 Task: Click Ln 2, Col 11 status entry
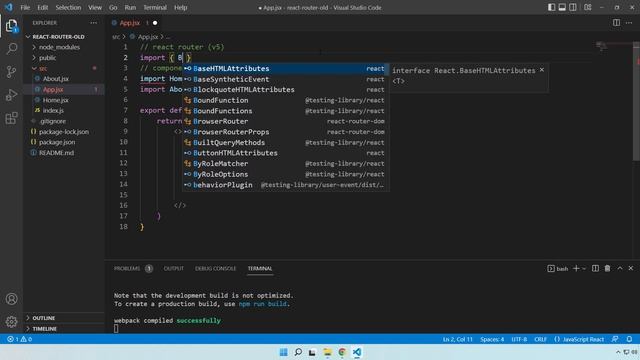(458, 339)
